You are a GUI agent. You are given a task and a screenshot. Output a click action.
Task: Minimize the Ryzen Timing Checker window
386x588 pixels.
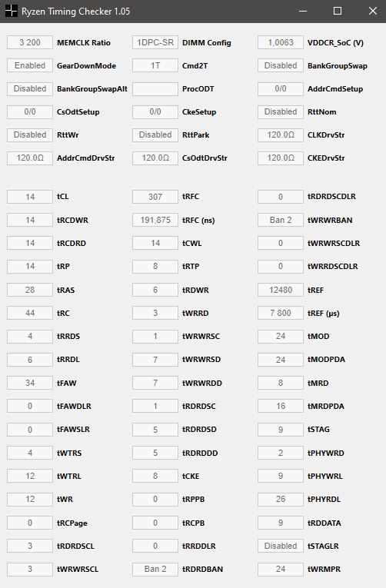[303, 11]
